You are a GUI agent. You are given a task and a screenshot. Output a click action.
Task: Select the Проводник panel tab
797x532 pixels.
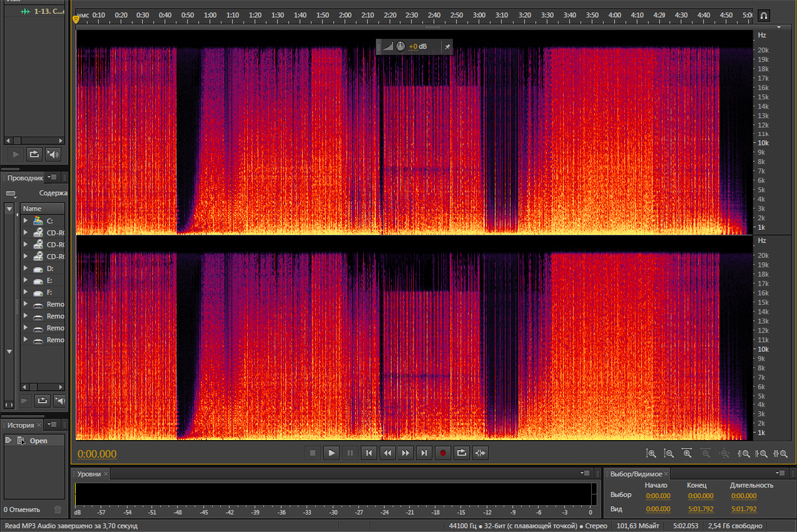tap(25, 177)
